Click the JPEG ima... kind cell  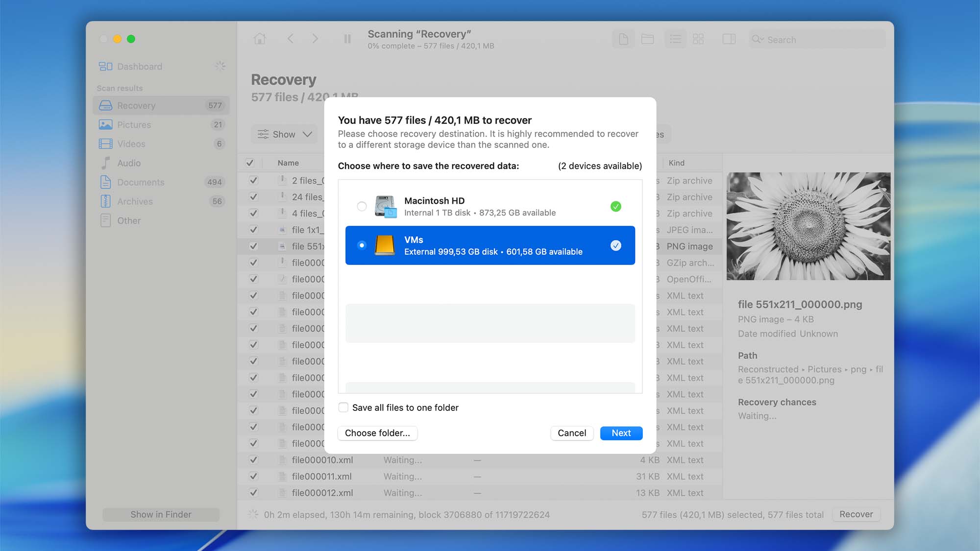[689, 230]
